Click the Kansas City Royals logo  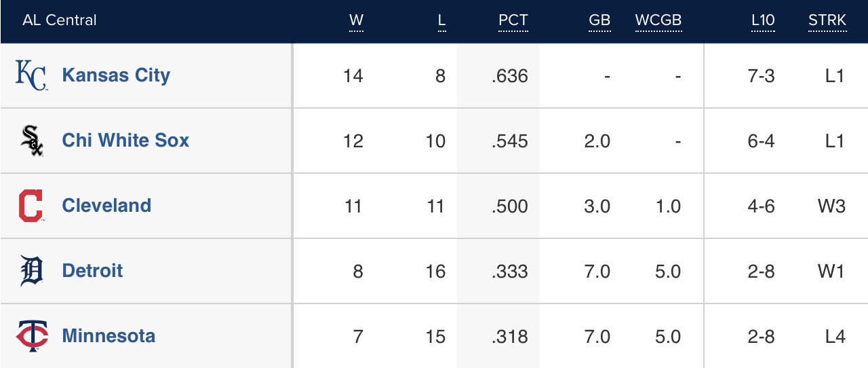(31, 75)
